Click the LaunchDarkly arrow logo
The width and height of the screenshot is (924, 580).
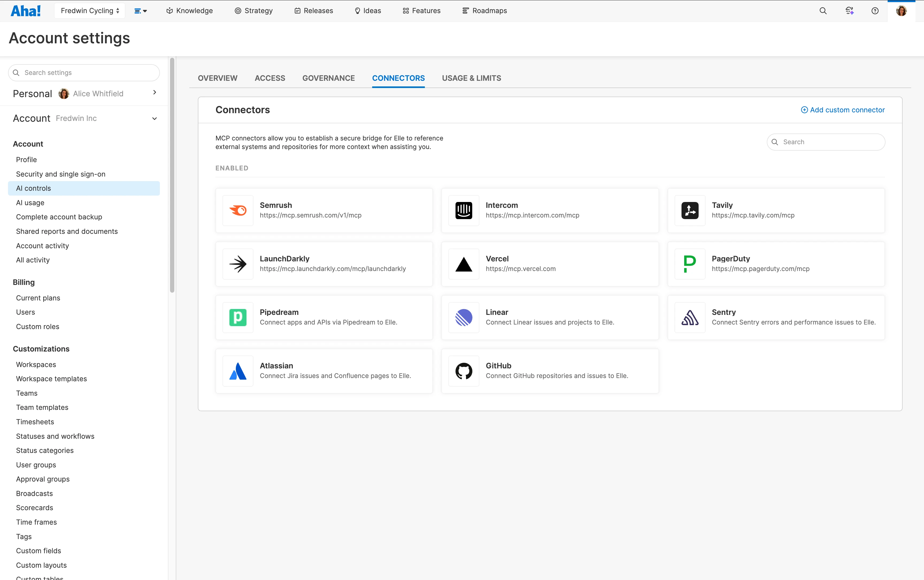click(x=238, y=264)
